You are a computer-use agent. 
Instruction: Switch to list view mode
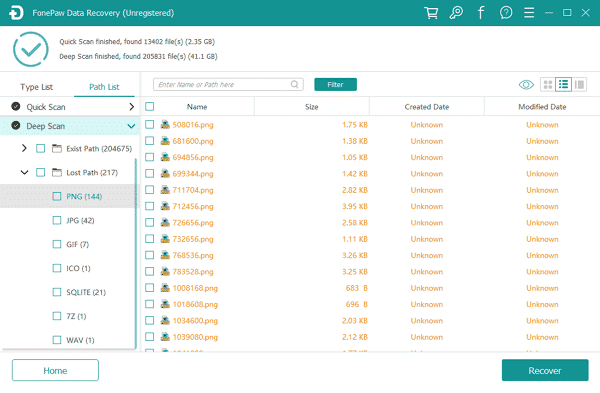coord(563,85)
